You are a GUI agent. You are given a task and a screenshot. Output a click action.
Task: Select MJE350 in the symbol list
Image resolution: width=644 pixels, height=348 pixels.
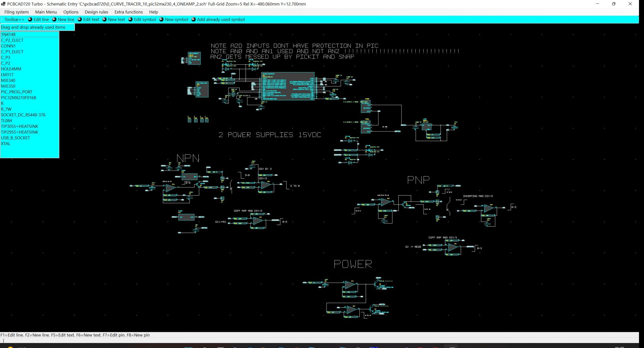(x=30, y=86)
